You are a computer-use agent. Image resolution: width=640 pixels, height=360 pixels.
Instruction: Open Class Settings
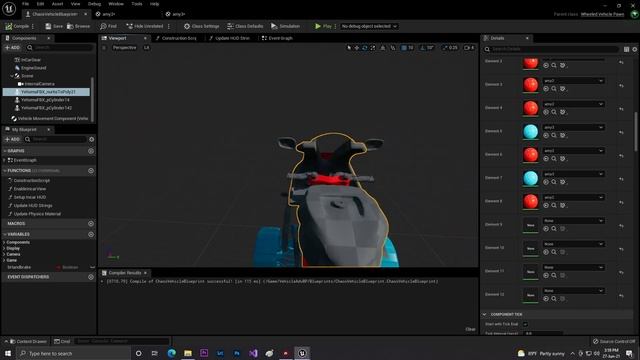coord(201,26)
